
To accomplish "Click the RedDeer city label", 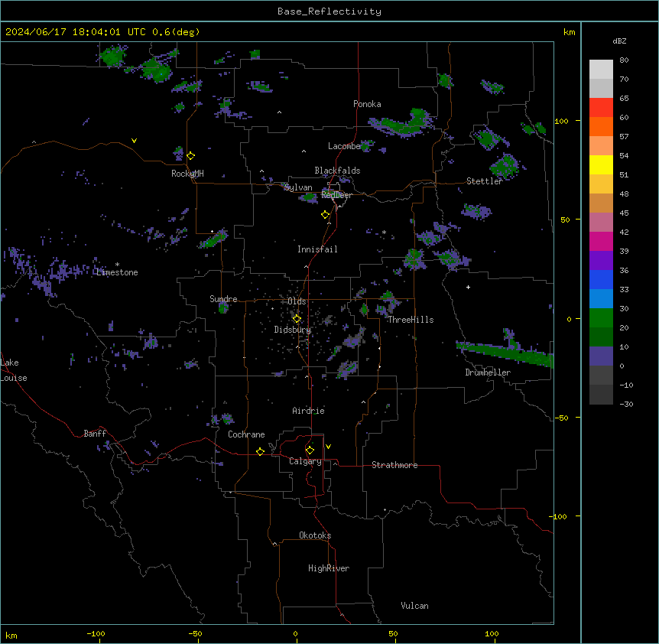I will 336,194.
